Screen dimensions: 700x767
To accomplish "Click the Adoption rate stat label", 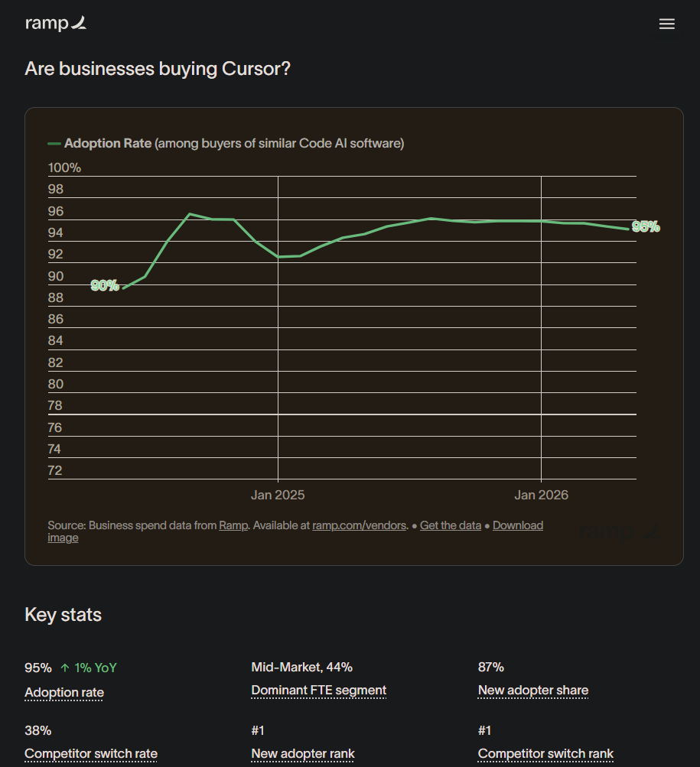I will click(64, 693).
